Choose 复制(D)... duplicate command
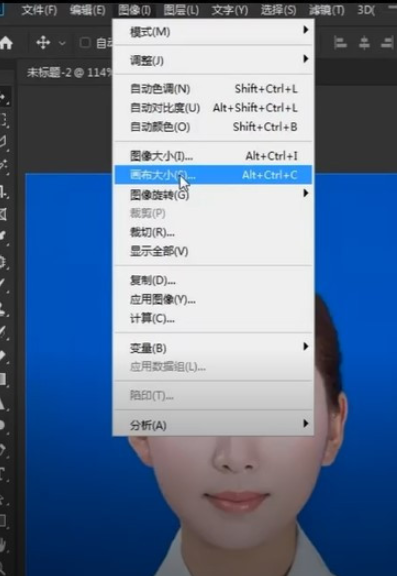Viewport: 397px width, 576px height. 213,281
